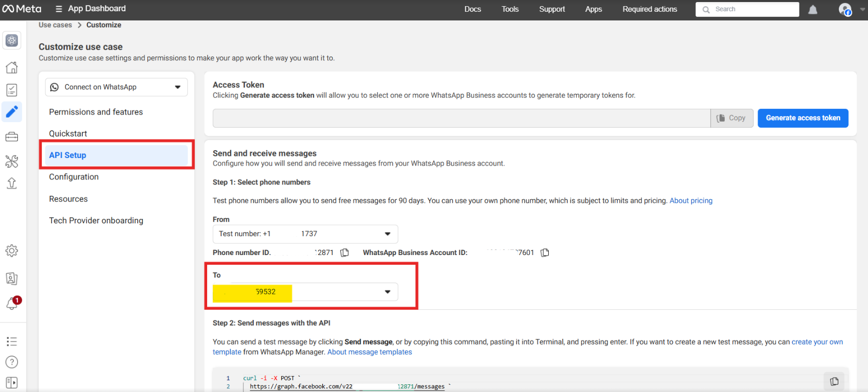Copy the Phone number ID
Image resolution: width=868 pixels, height=392 pixels.
(345, 252)
